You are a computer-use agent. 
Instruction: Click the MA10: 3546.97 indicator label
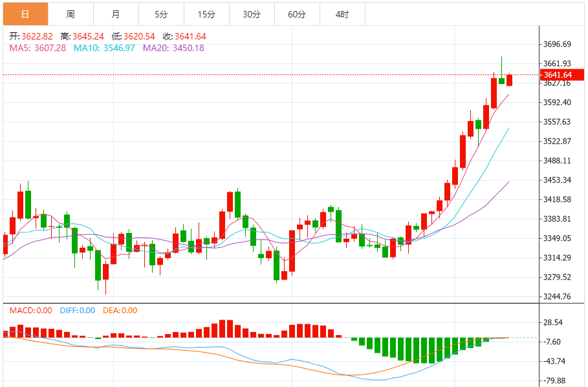pos(104,48)
